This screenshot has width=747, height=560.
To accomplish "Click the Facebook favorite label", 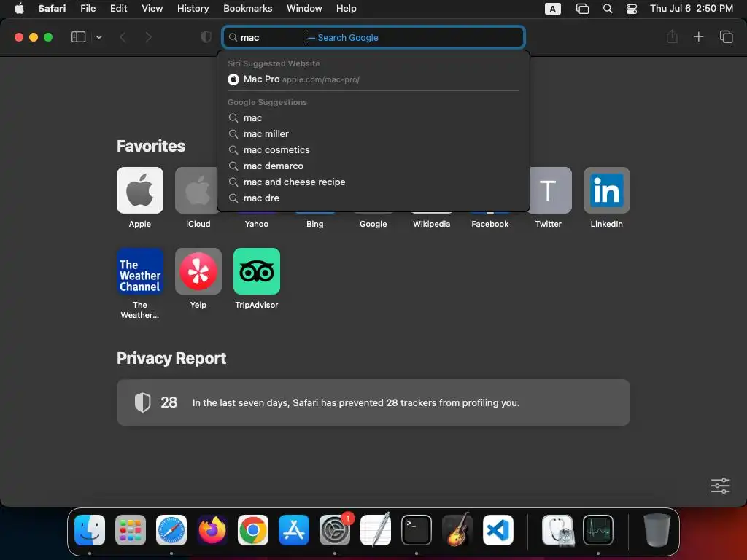I will click(489, 224).
